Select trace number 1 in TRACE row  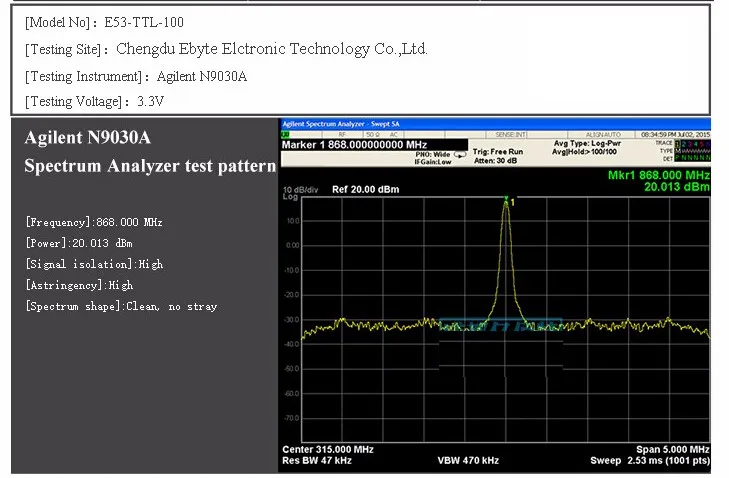[677, 144]
